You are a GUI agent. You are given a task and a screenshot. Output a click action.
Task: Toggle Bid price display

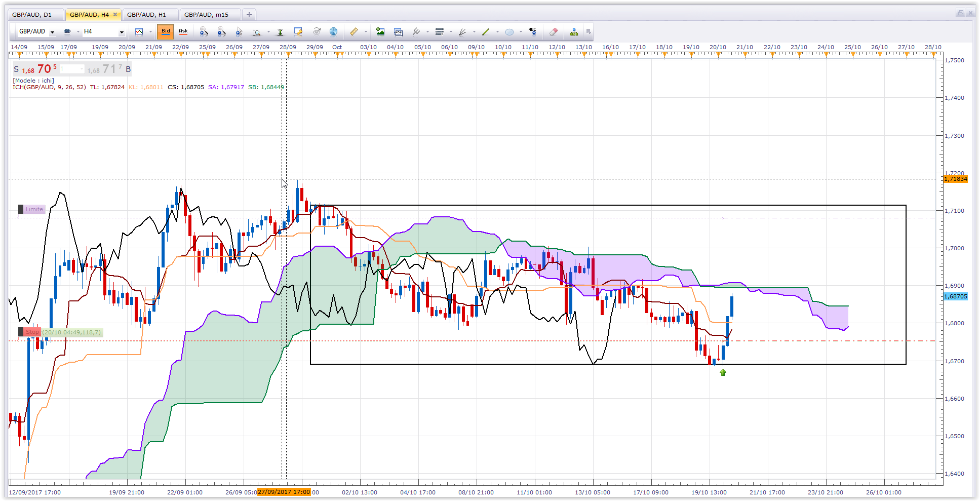coord(166,31)
